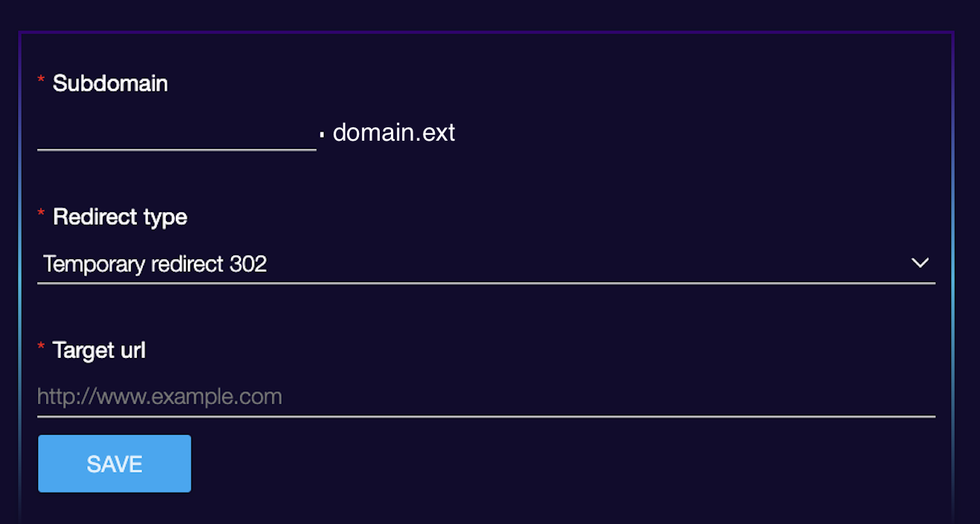Click the domain.ext suffix text
The height and width of the screenshot is (524, 980).
click(394, 132)
